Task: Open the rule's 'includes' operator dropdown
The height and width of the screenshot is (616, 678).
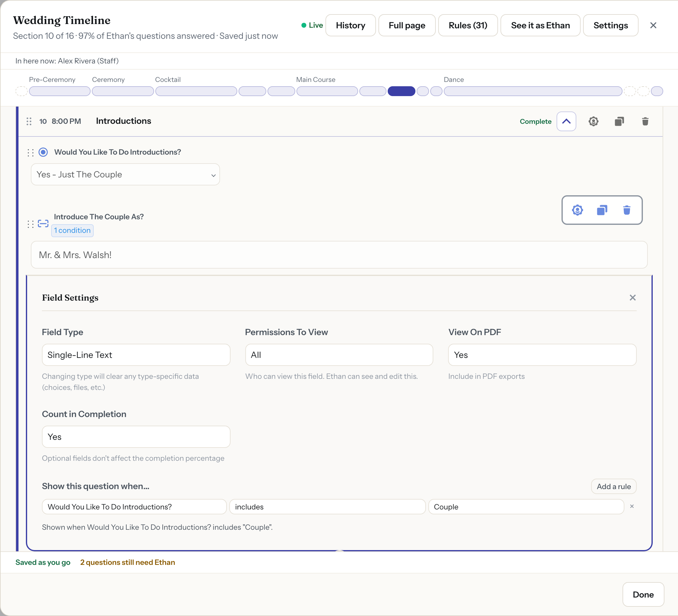Action: (327, 507)
